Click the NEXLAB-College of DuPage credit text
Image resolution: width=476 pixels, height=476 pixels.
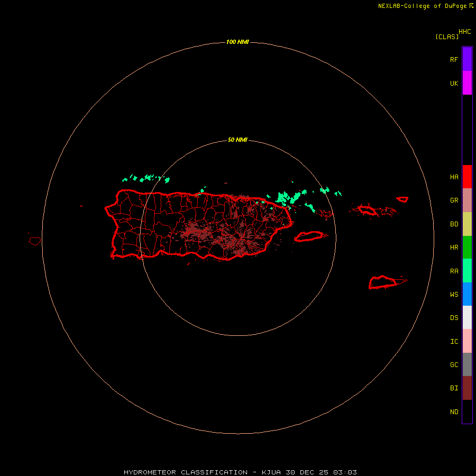(422, 6)
